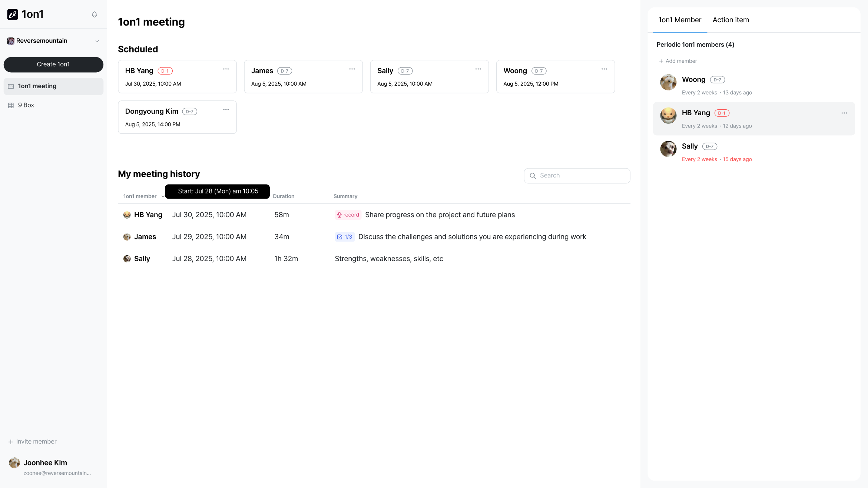The image size is (868, 488).
Task: Click the 1/3 action item checkbox badge
Action: pos(345,237)
